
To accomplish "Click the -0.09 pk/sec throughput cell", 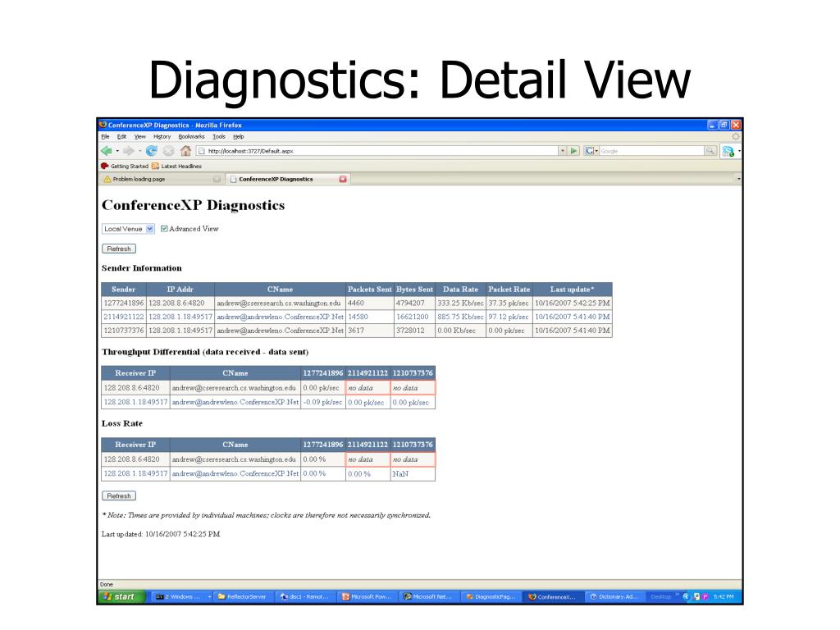I will tap(322, 402).
